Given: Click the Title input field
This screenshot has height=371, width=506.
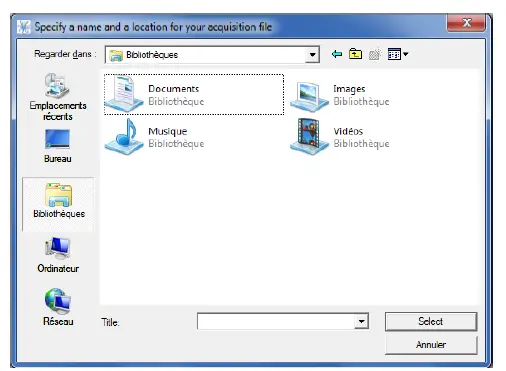Looking at the screenshot, I should click(x=276, y=321).
